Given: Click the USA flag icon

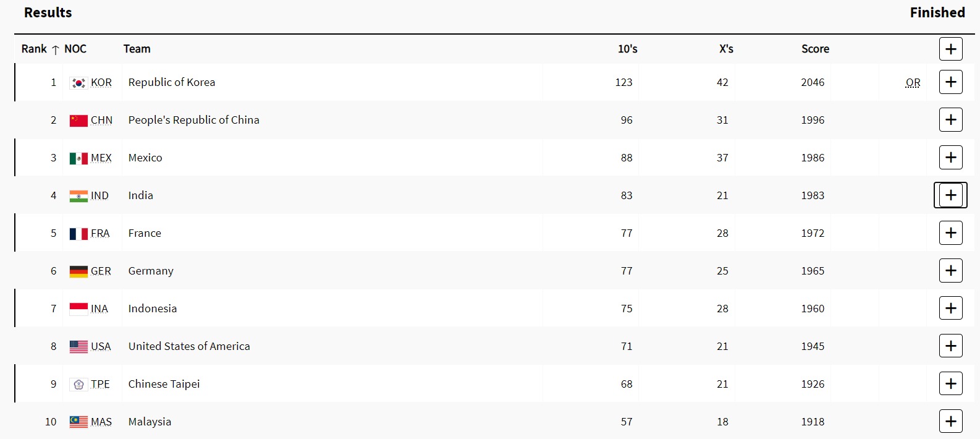Looking at the screenshot, I should pyautogui.click(x=78, y=347).
